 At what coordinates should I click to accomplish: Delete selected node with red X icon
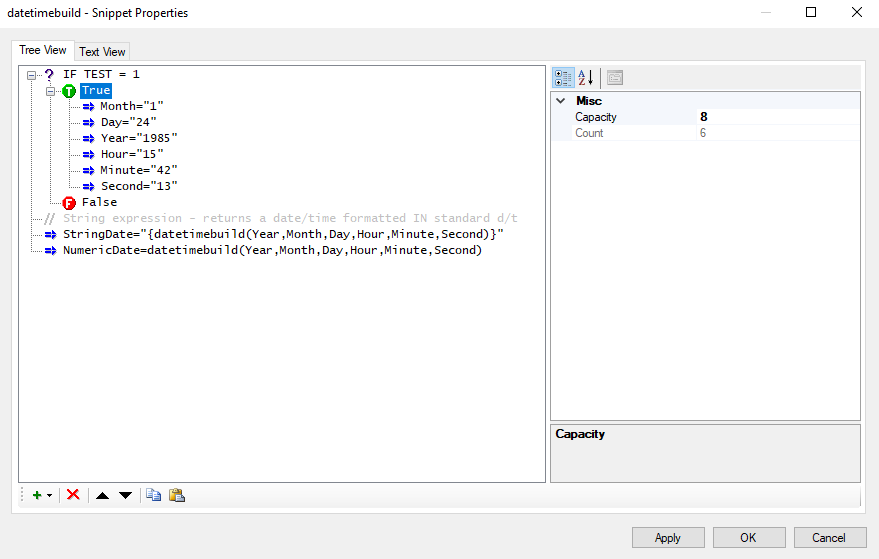tap(73, 495)
